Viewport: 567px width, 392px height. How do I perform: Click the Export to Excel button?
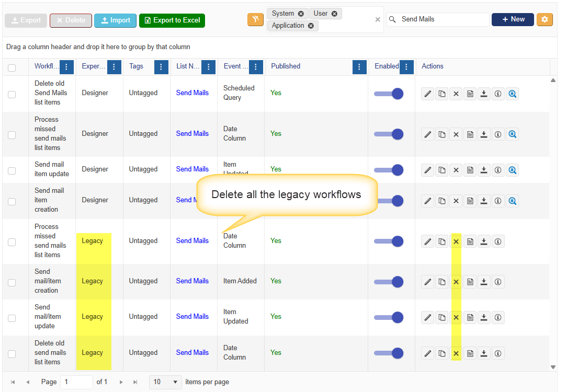tap(172, 20)
